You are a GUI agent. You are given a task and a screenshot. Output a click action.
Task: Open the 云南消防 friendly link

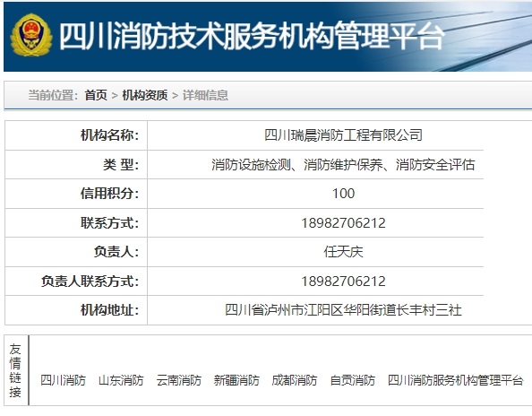coord(179,380)
